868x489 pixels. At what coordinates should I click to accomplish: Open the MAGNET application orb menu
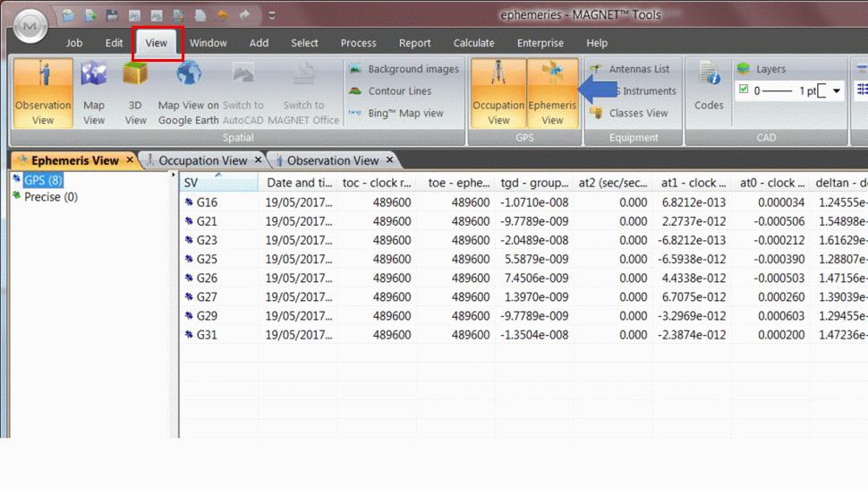pos(30,25)
